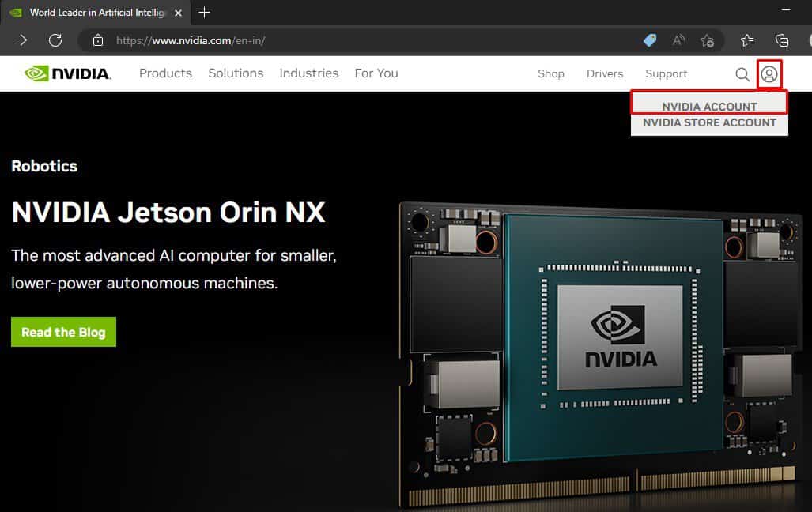The width and height of the screenshot is (812, 512).
Task: Click the site security lock icon
Action: pos(98,40)
